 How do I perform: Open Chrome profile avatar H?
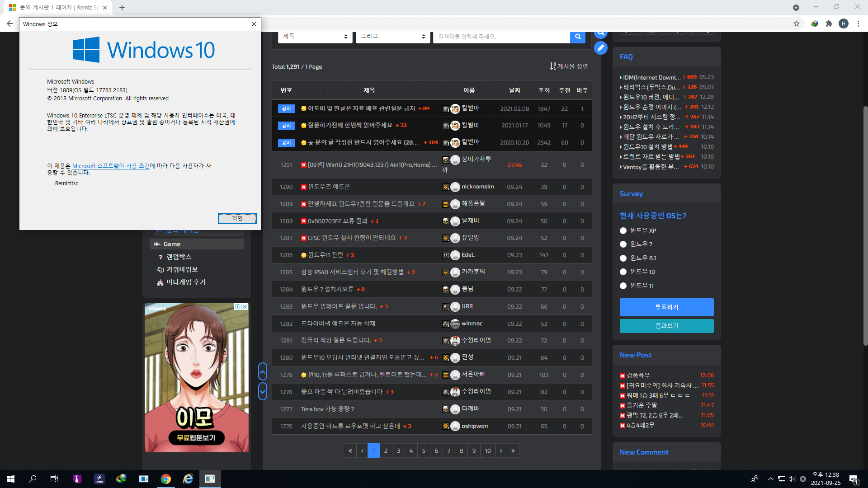tap(844, 23)
